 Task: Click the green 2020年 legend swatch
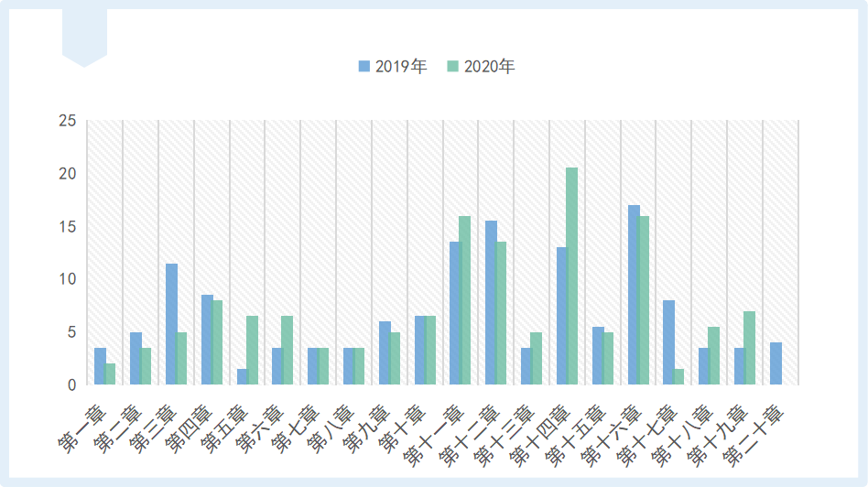coord(452,67)
